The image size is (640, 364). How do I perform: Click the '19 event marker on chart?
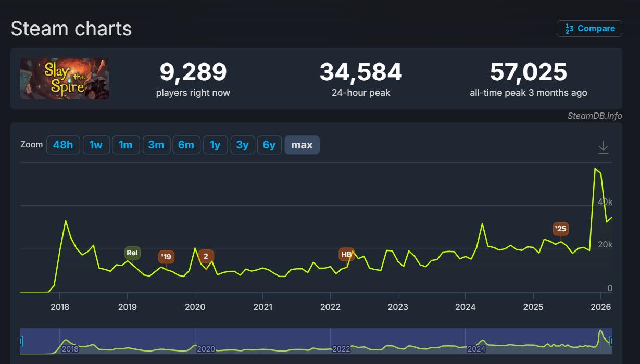[x=166, y=257]
